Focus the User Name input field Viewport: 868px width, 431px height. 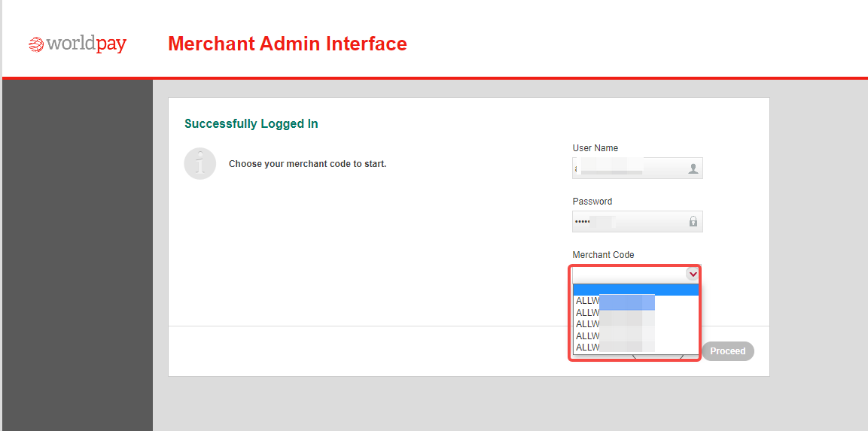(637, 168)
